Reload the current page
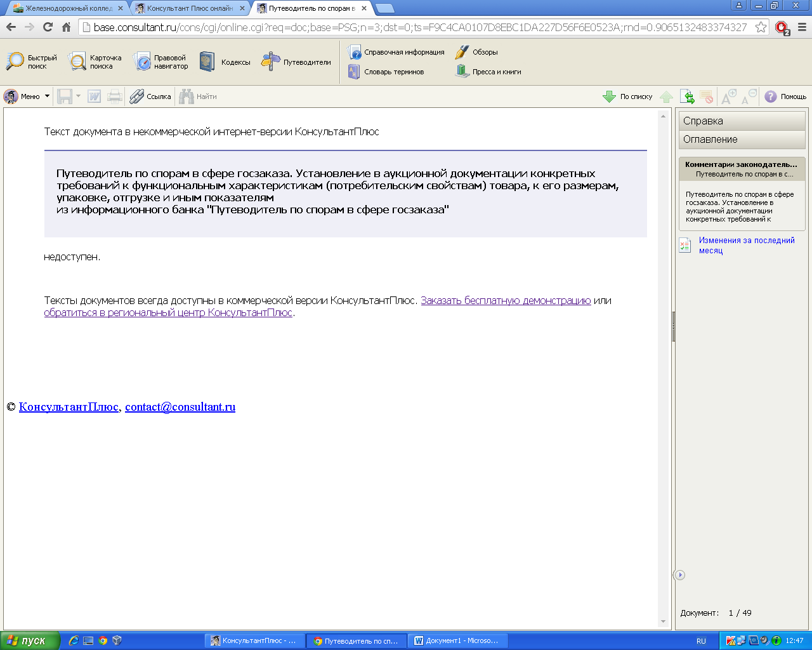Viewport: 812px width, 650px height. (x=48, y=27)
